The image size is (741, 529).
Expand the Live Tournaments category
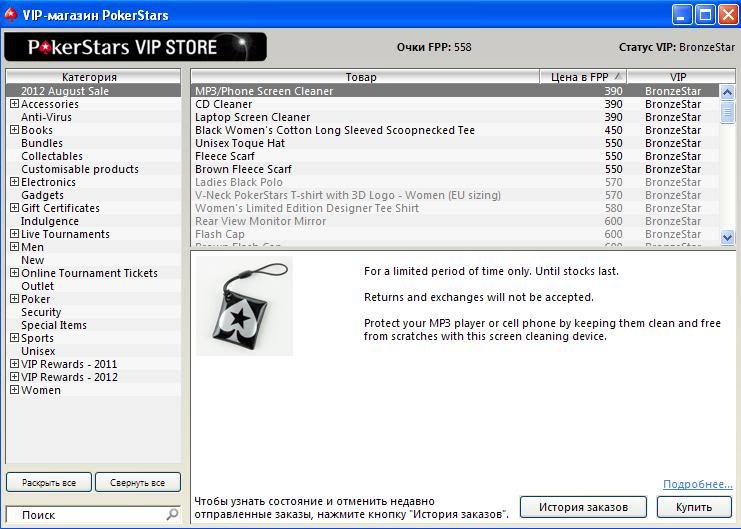(x=15, y=234)
